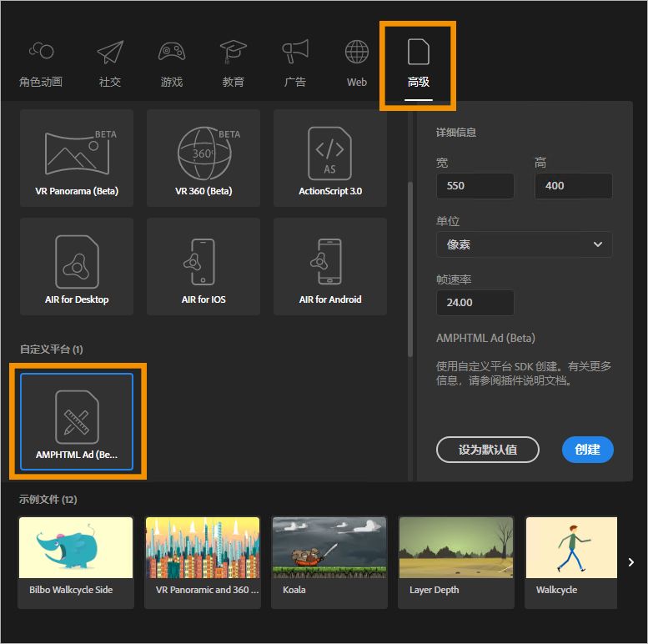Viewport: 648px width, 644px height.
Task: Open the 教育 tab
Action: [x=233, y=64]
